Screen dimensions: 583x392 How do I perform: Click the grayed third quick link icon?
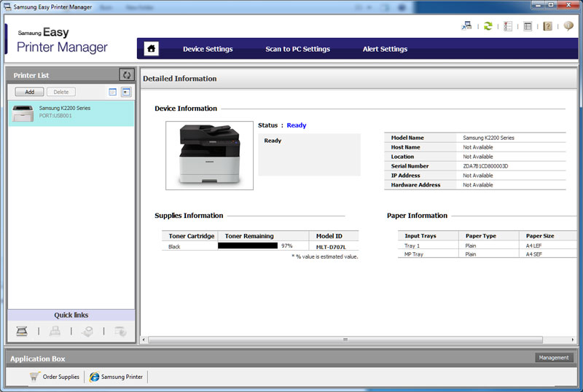click(87, 331)
